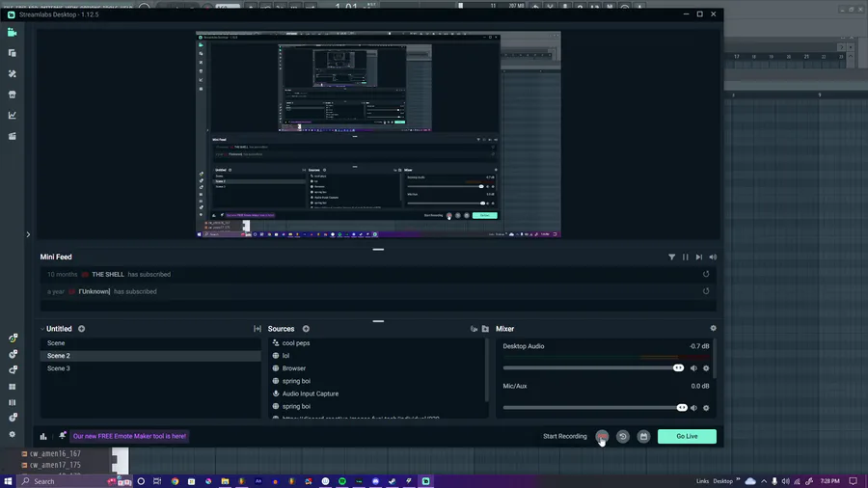Open the schedule stream calendar button
This screenshot has height=488, width=868.
[643, 436]
